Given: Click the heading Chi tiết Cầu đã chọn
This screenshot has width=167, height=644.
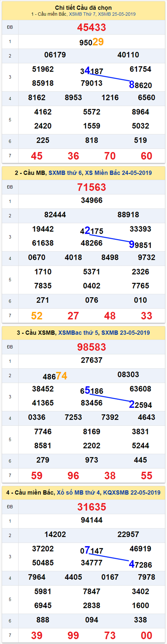Looking at the screenshot, I should [x=83, y=8].
